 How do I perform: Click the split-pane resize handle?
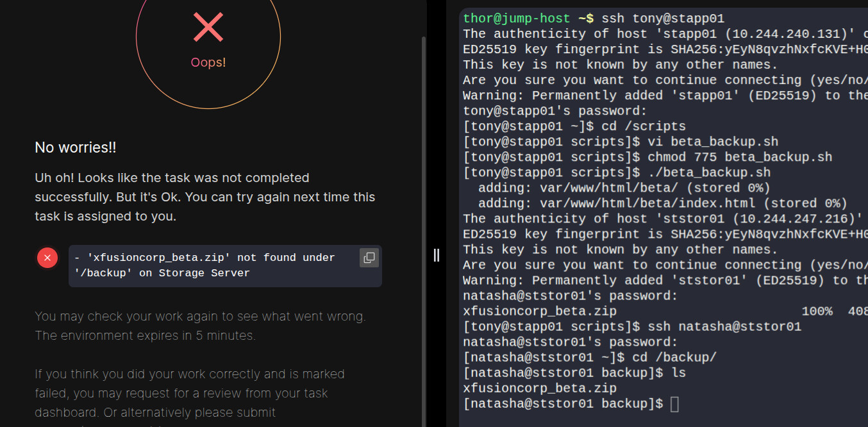[437, 255]
